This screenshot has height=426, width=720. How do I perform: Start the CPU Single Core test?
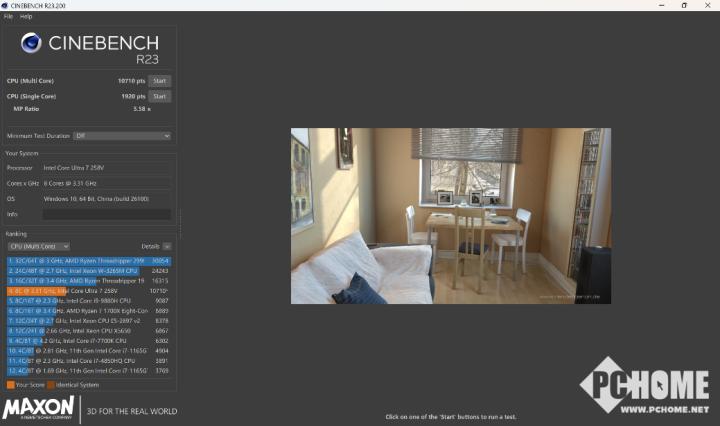click(159, 96)
